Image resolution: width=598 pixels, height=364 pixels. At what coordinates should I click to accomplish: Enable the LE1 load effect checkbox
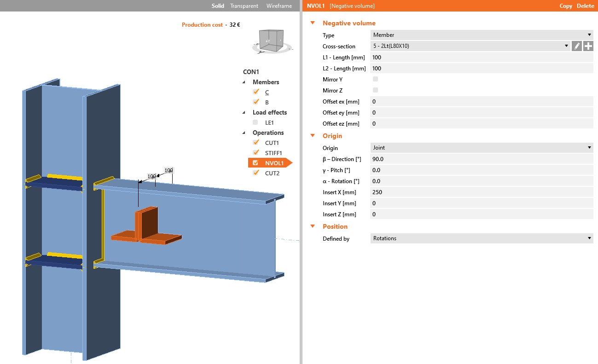click(255, 122)
